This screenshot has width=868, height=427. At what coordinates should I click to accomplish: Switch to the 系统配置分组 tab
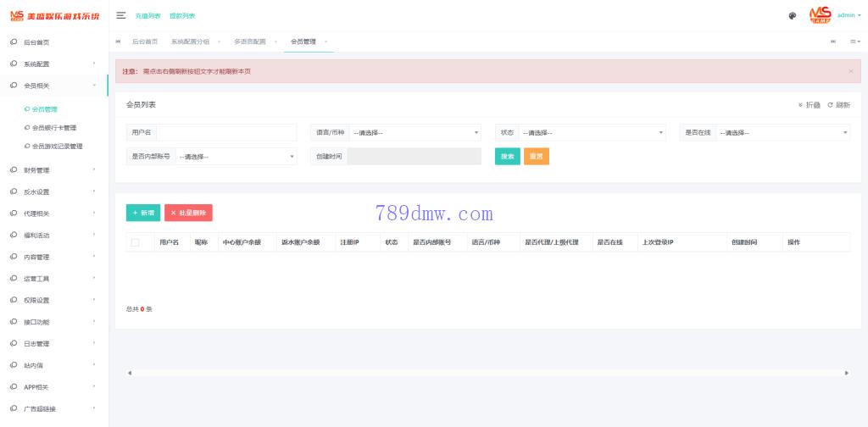191,42
